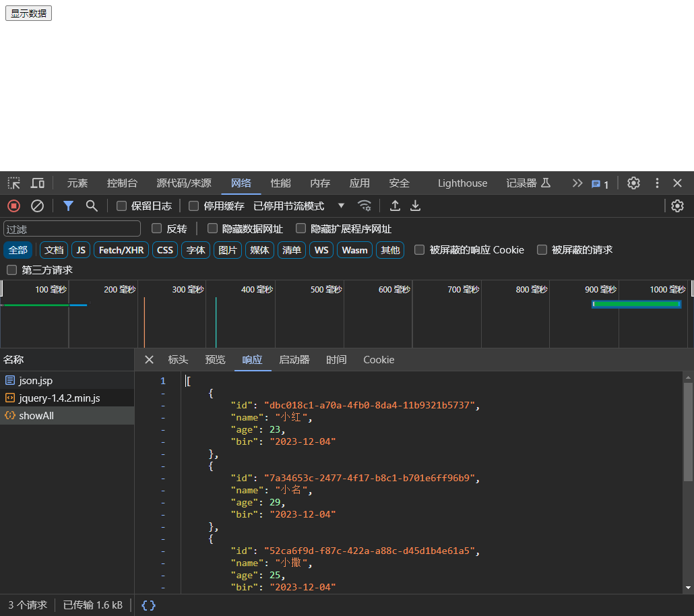The height and width of the screenshot is (616, 694).
Task: Close the DevTools panel
Action: (677, 183)
